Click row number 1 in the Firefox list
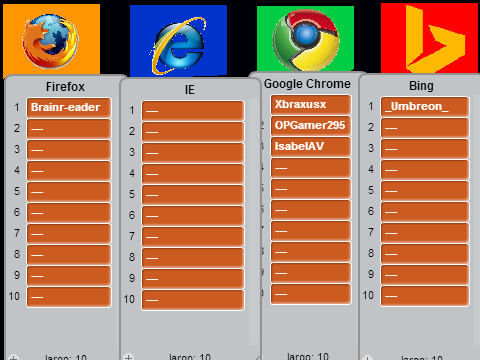 point(17,107)
